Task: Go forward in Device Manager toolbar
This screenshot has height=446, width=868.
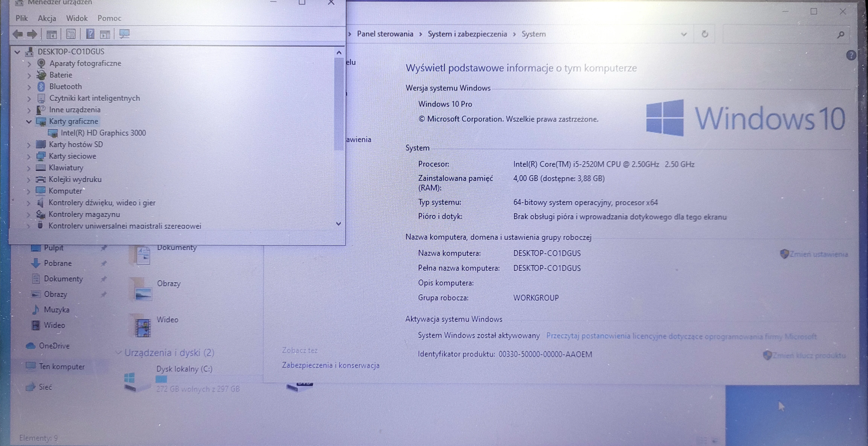Action: pos(32,34)
